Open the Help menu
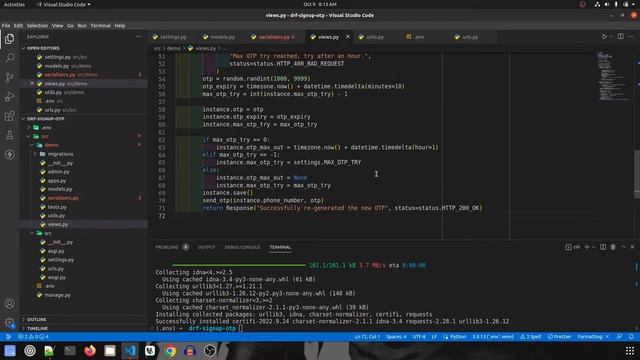This screenshot has width=640, height=360. (120, 26)
